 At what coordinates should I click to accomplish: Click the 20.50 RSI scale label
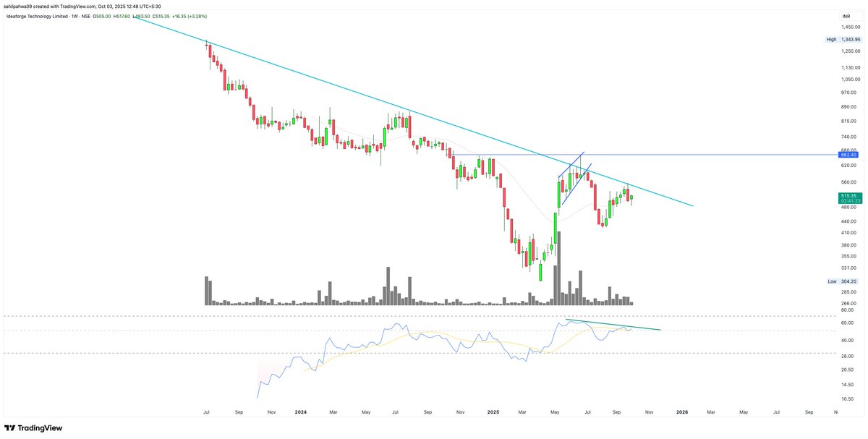click(x=847, y=370)
